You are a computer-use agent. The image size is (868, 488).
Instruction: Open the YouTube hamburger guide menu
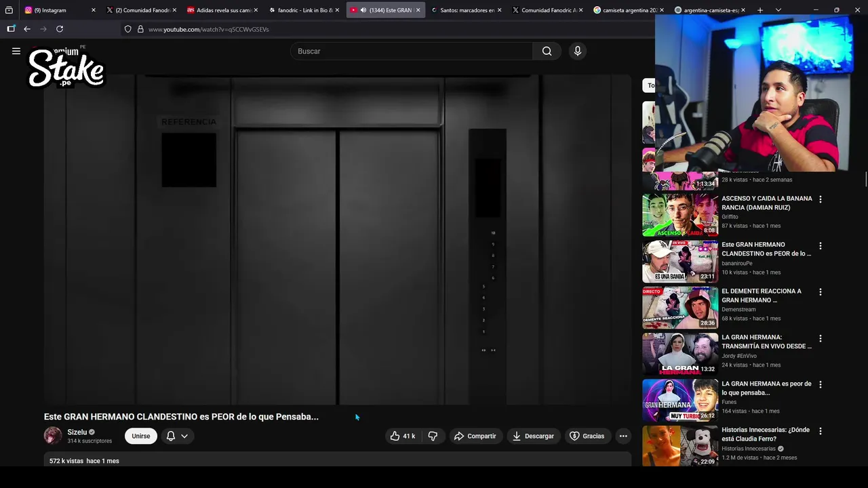coord(16,51)
